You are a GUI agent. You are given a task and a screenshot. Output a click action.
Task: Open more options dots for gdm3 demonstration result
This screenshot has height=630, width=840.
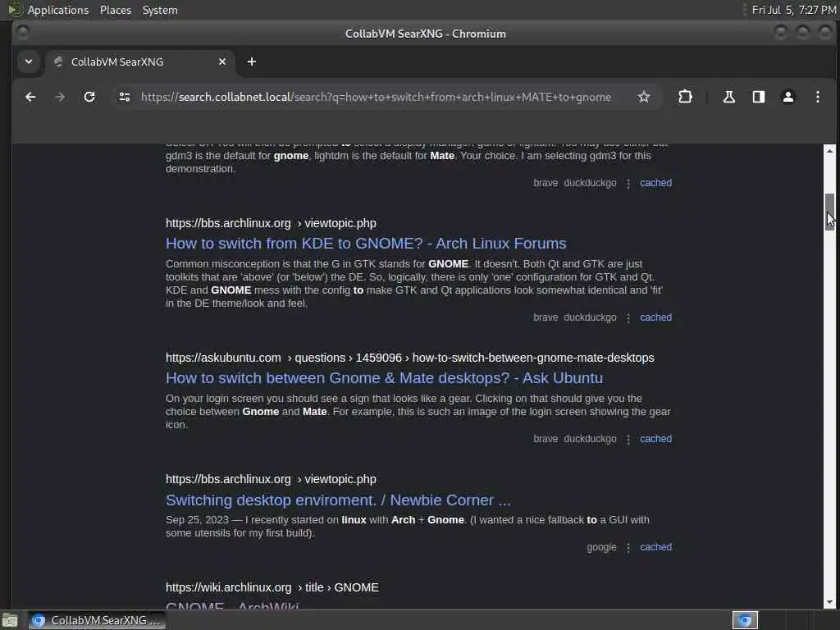pos(628,183)
